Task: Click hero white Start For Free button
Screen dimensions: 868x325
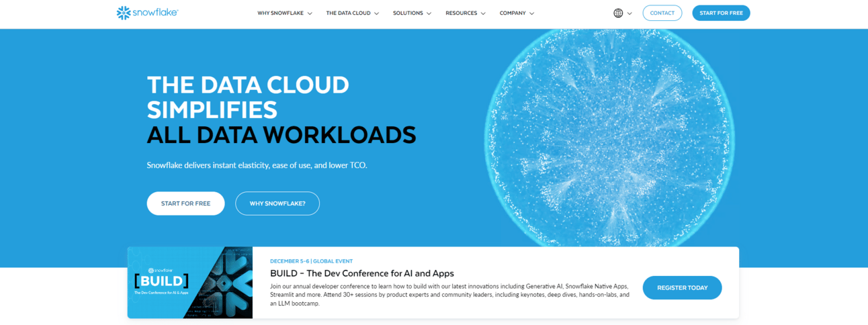Action: point(185,203)
